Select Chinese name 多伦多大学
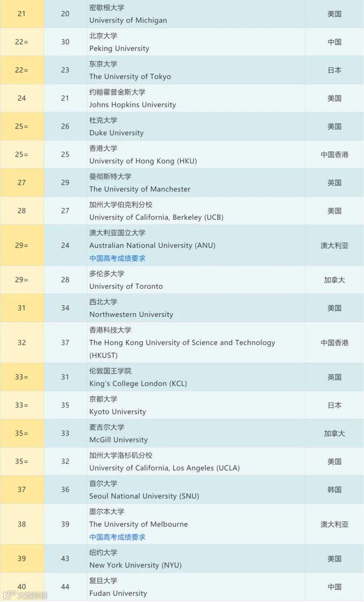 [107, 274]
